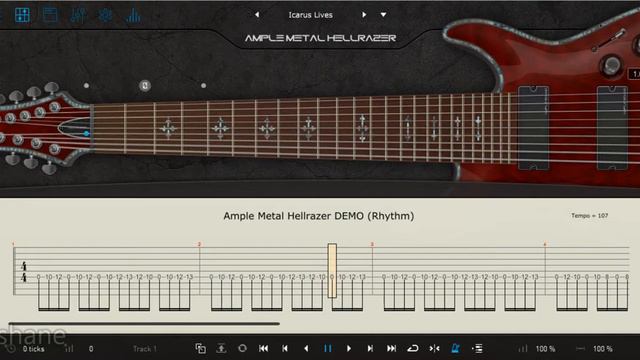Go to the next bar
This screenshot has width=640, height=360.
[x=370, y=349]
